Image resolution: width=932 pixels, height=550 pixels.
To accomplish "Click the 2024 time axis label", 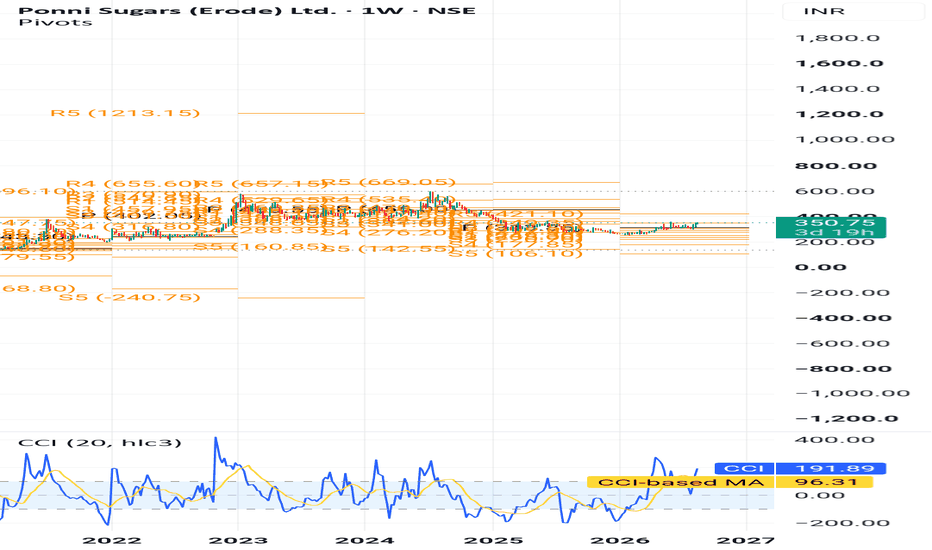I will click(364, 540).
